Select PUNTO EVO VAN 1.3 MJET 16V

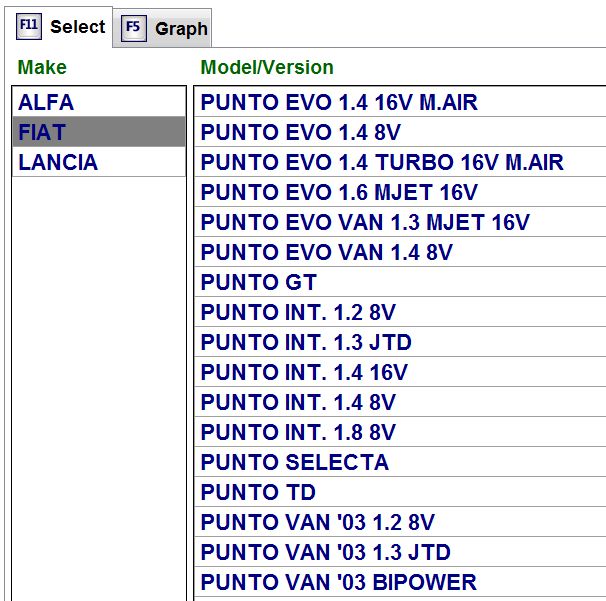(400, 221)
